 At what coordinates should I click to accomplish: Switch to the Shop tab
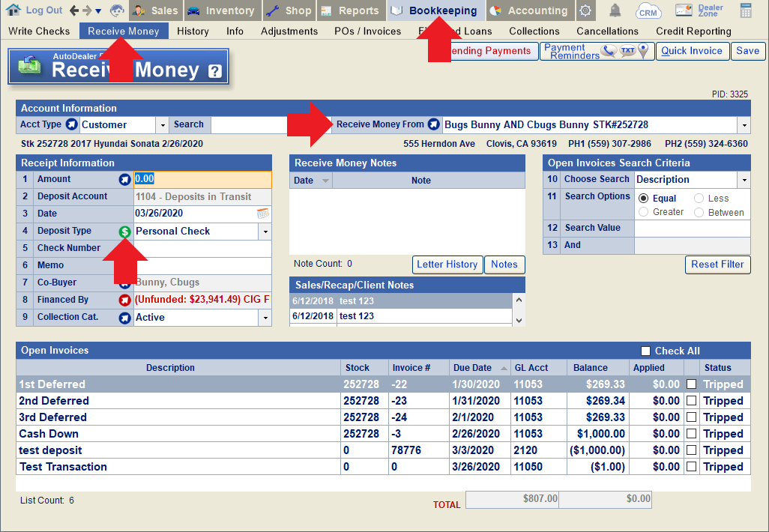click(x=290, y=10)
